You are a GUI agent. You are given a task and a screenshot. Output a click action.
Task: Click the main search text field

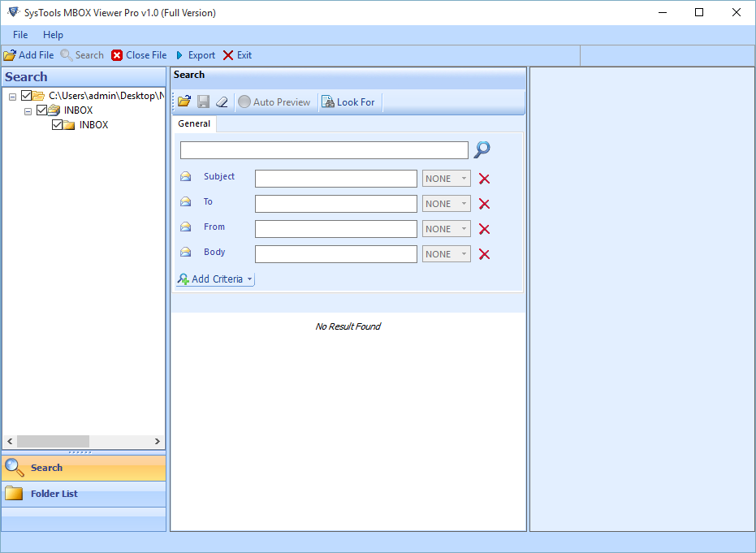(324, 150)
